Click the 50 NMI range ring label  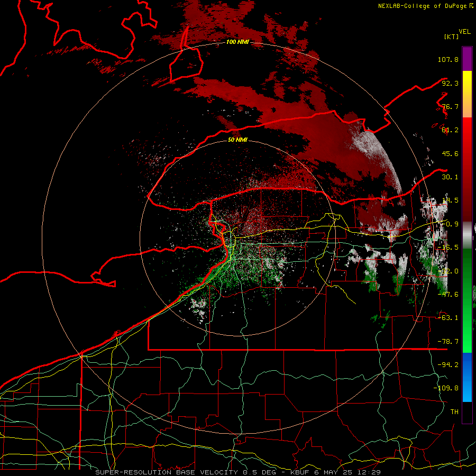[x=237, y=140]
